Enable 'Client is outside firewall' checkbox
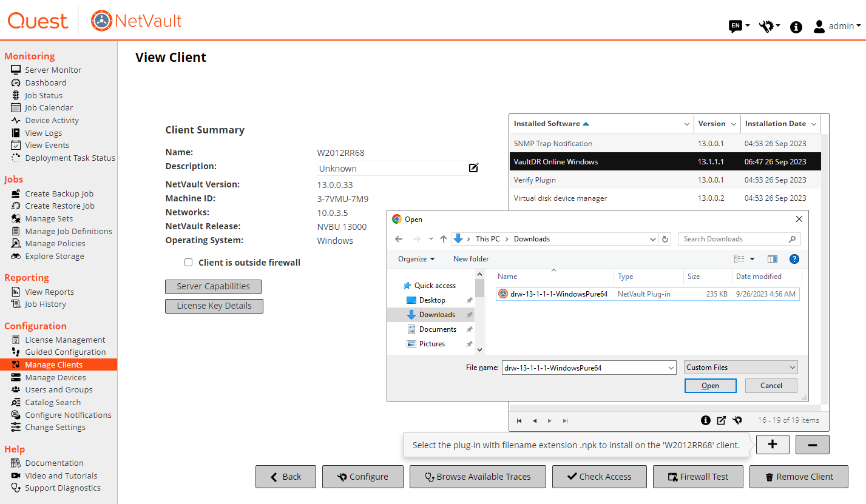The width and height of the screenshot is (866, 504). tap(188, 263)
